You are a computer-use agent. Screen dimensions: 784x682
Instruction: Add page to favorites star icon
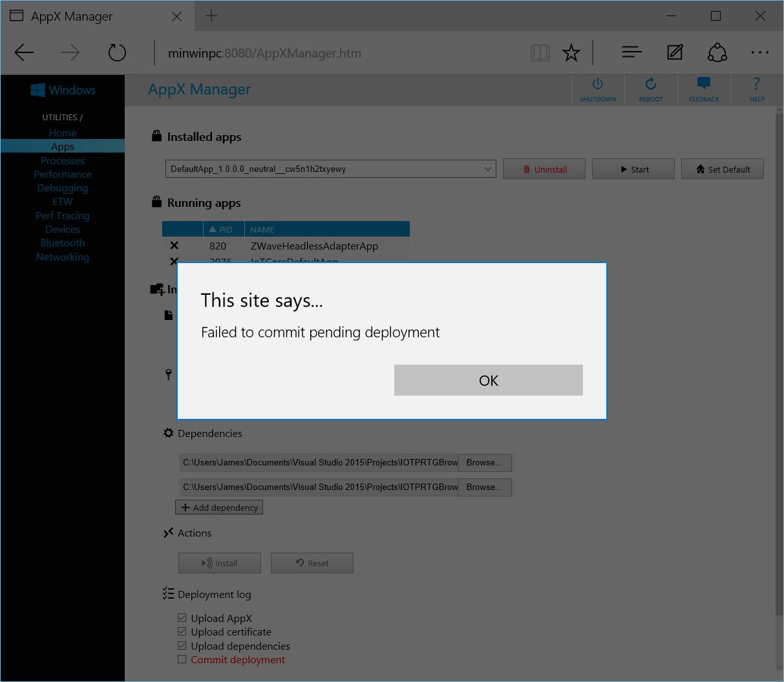571,52
